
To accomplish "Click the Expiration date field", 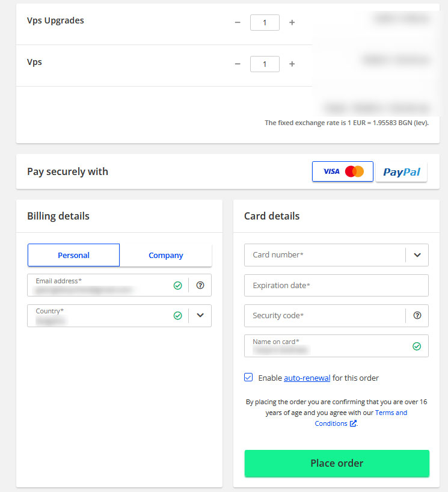I will tap(336, 285).
